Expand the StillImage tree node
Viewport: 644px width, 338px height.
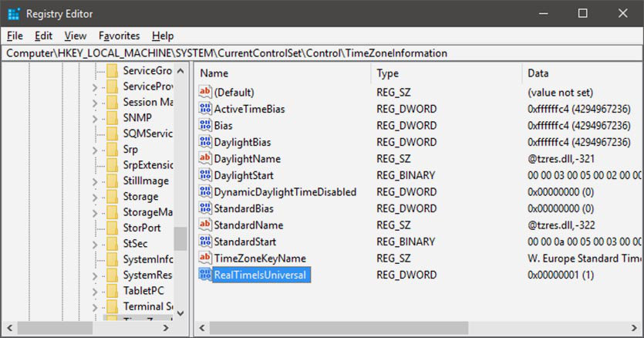pyautogui.click(x=95, y=181)
